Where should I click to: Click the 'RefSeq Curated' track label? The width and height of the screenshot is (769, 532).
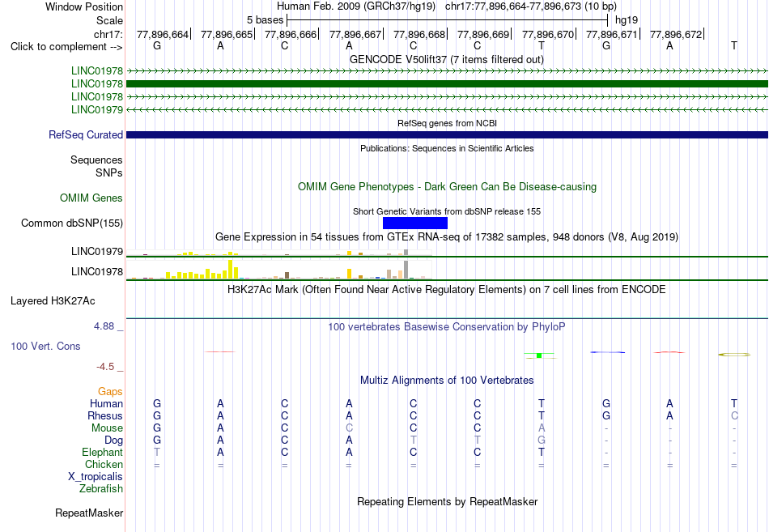86,134
